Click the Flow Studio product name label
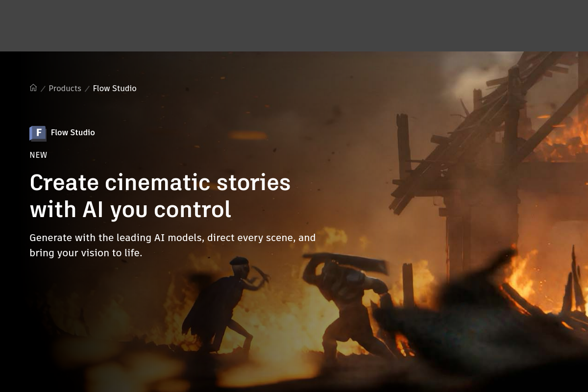 tap(73, 132)
